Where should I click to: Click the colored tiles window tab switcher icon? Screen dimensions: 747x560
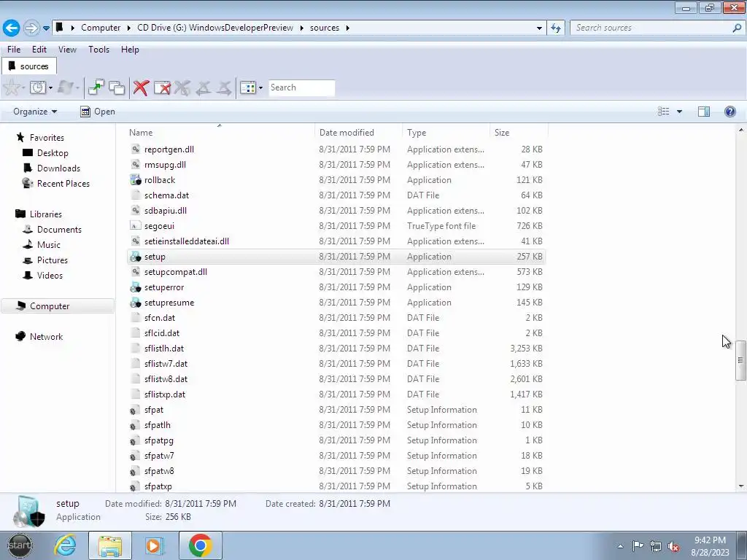pos(248,87)
